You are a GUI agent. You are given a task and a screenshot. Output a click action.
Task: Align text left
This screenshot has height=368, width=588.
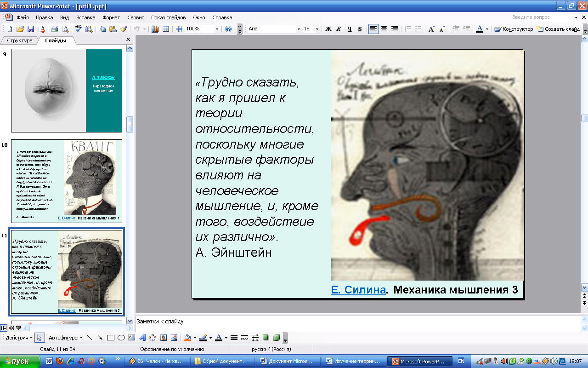tap(373, 29)
